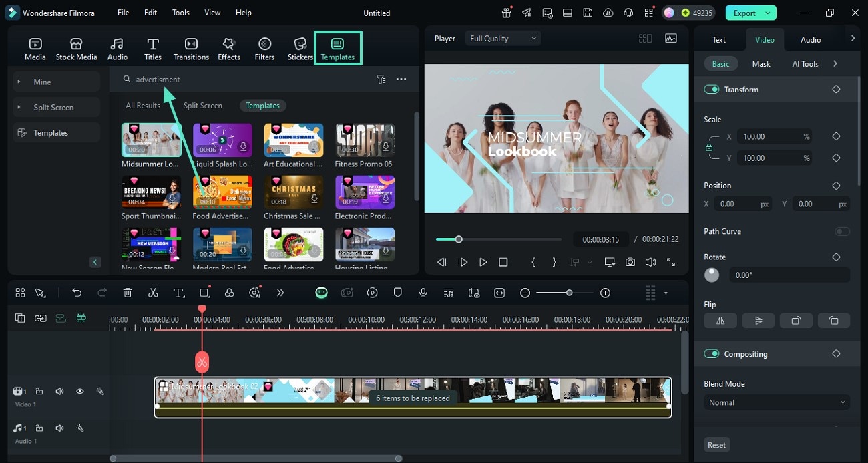Image resolution: width=868 pixels, height=463 pixels.
Task: Open the Edit menu
Action: coord(151,13)
